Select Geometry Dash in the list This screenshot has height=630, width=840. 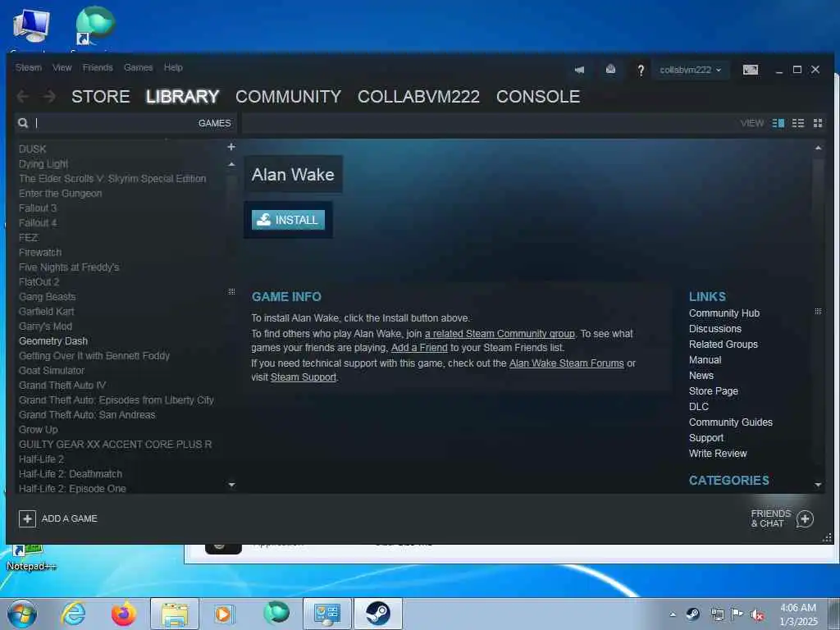(x=53, y=340)
